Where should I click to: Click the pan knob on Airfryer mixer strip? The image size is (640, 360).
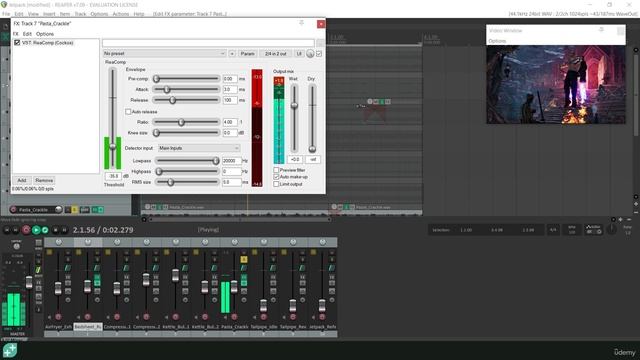(58, 242)
